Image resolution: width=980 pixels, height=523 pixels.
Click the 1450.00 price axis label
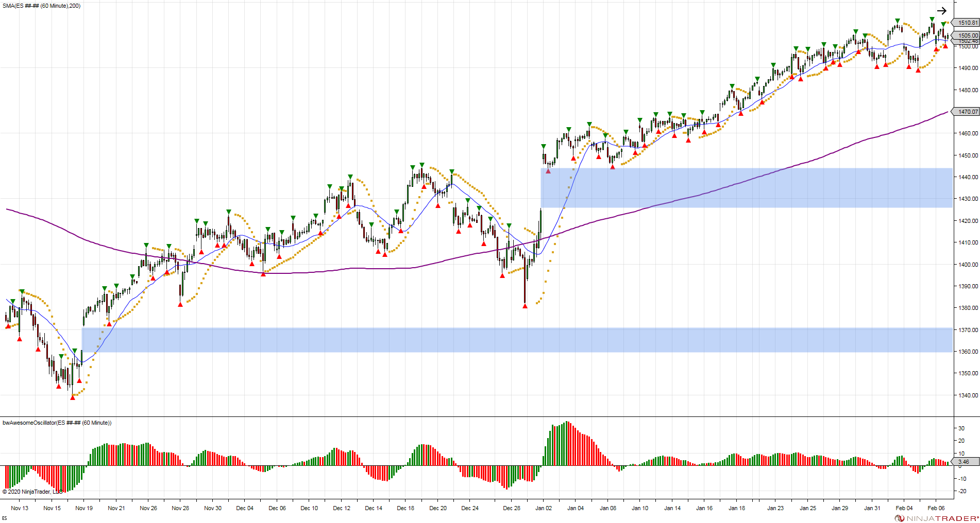(x=968, y=155)
